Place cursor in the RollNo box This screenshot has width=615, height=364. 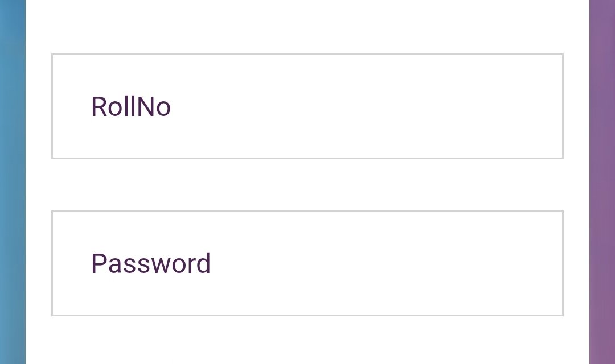[x=307, y=106]
